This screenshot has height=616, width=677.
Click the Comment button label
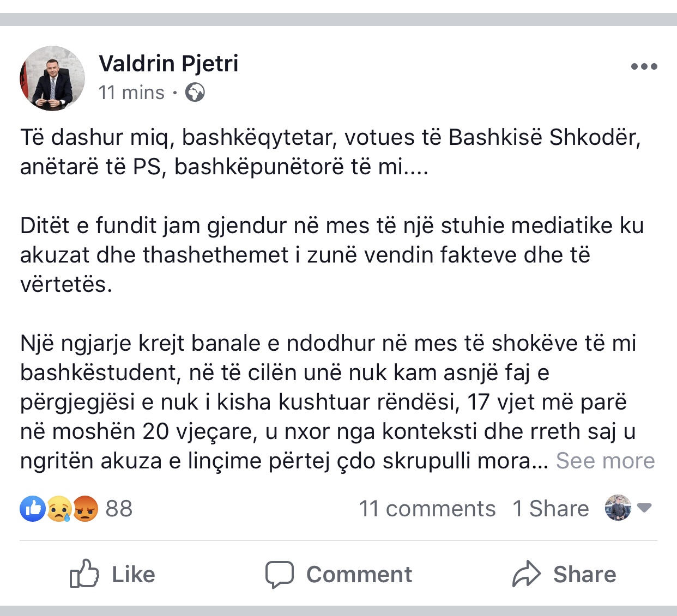(359, 575)
